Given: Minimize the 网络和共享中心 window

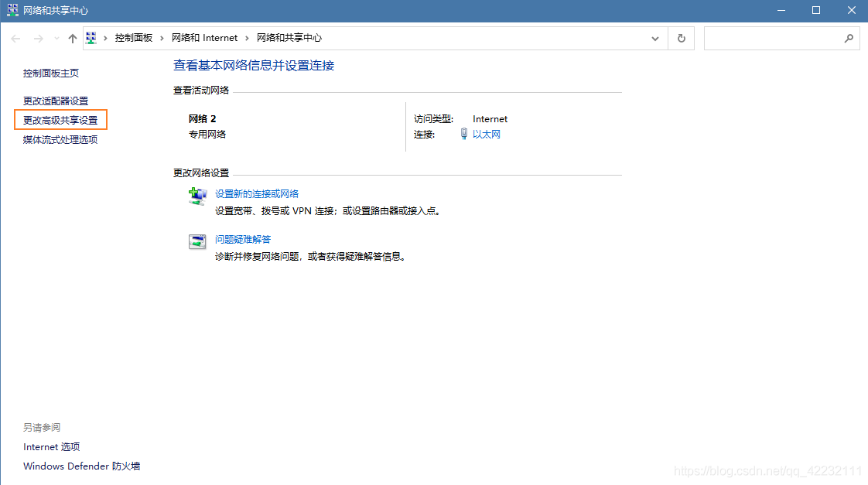Looking at the screenshot, I should (x=781, y=11).
